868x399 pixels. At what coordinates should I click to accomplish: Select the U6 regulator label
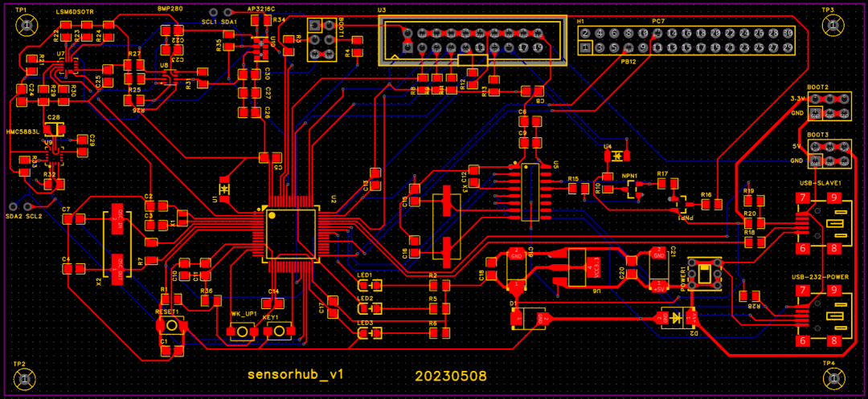click(x=596, y=291)
